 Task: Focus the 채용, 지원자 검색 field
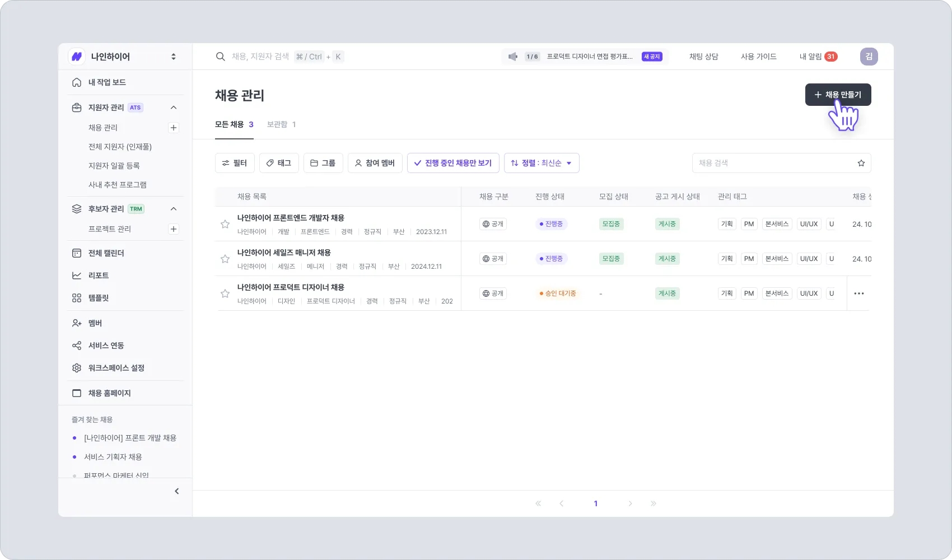coord(260,57)
